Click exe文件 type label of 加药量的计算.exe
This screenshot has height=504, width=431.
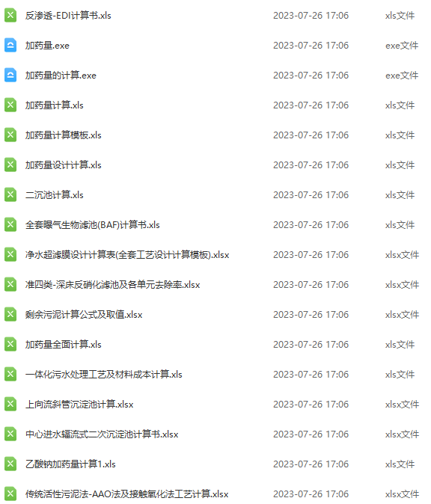tap(402, 76)
